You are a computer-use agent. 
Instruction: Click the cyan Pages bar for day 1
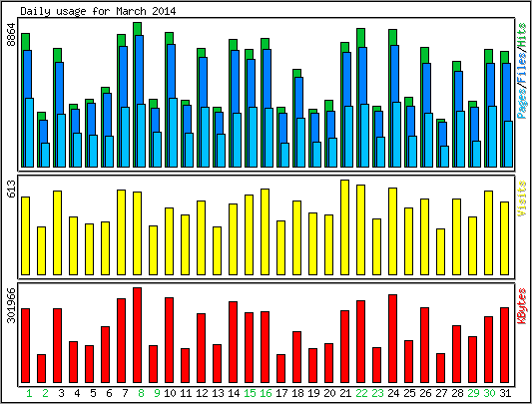click(x=30, y=133)
